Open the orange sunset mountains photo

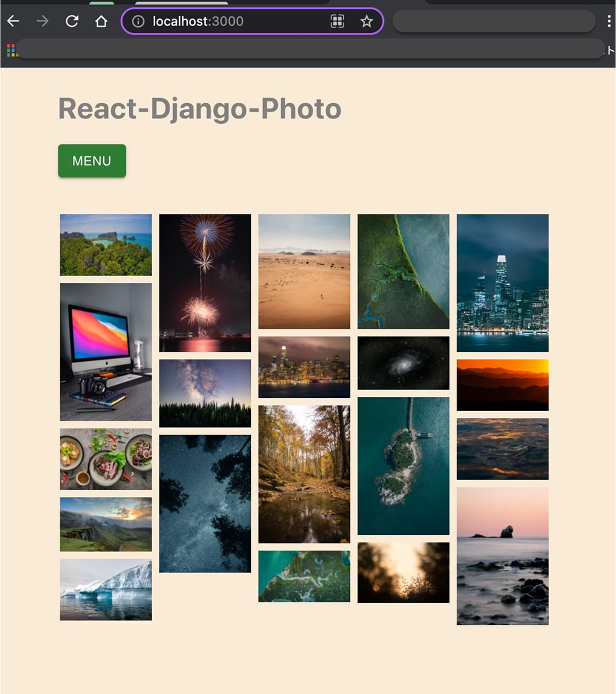click(502, 385)
